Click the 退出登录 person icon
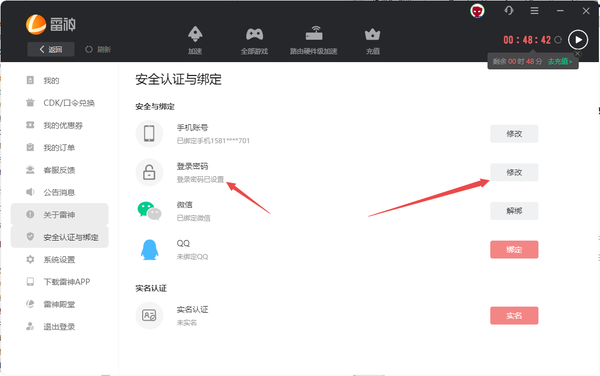The width and height of the screenshot is (600, 376). tap(30, 326)
